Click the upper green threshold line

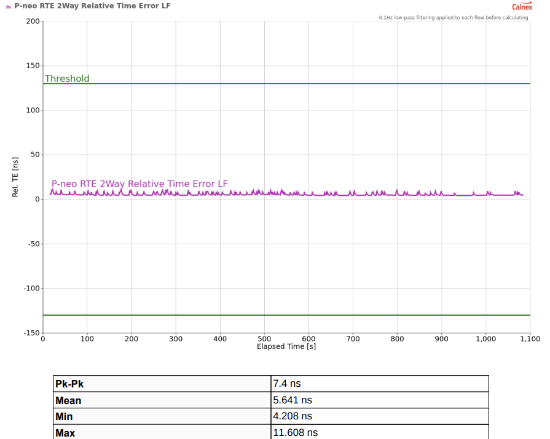pyautogui.click(x=287, y=83)
